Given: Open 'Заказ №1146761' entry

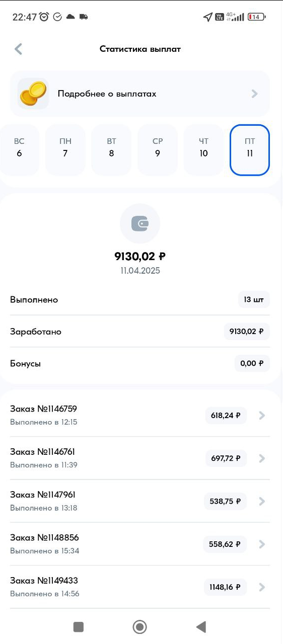Looking at the screenshot, I should pos(140,458).
